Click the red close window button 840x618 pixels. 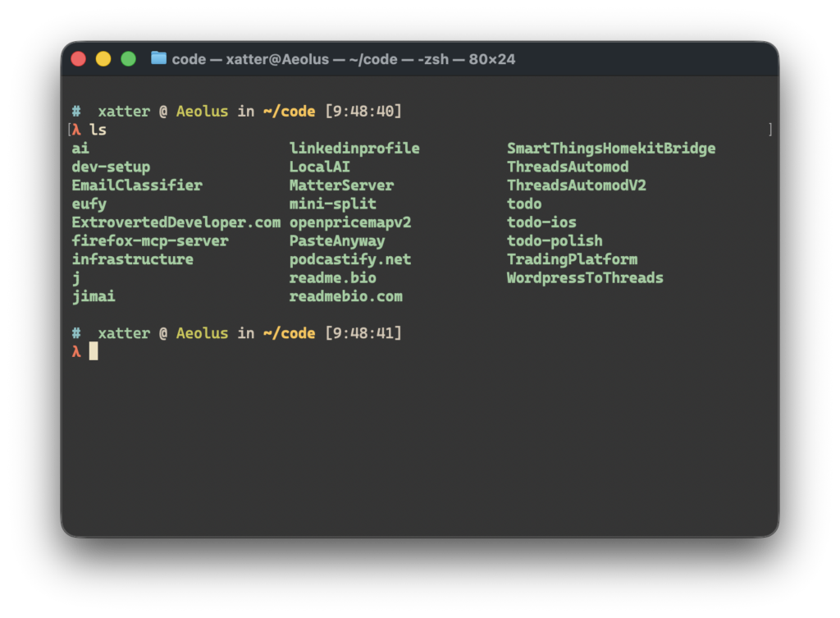click(x=79, y=59)
